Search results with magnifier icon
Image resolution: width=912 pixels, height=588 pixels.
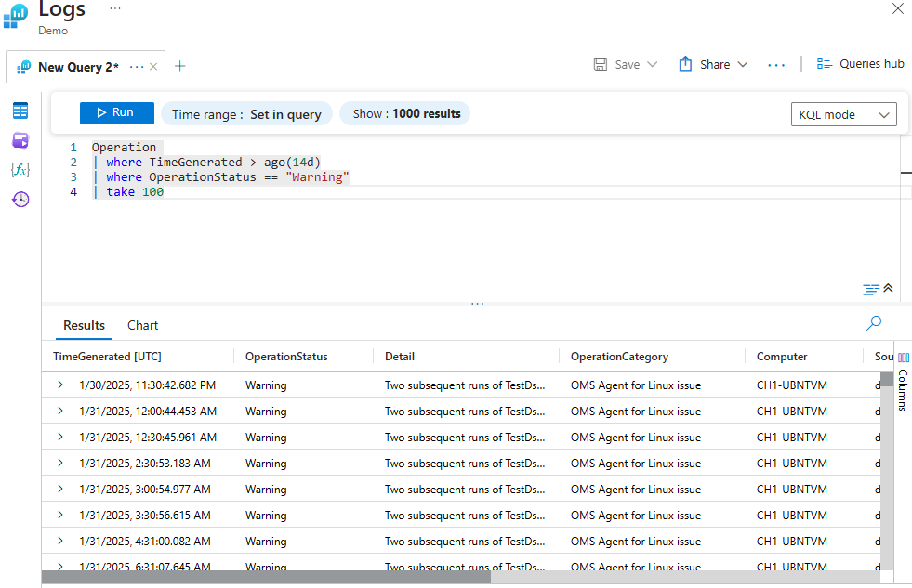874,323
